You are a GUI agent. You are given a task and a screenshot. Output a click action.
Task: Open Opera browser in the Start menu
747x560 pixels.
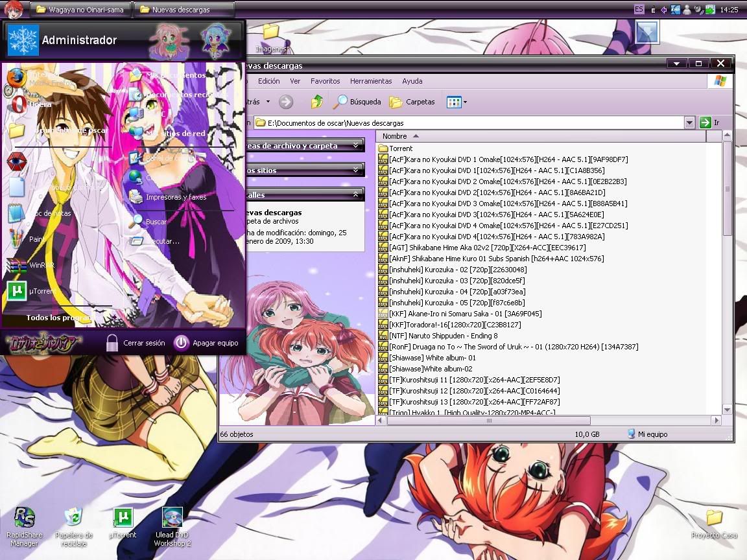31,104
